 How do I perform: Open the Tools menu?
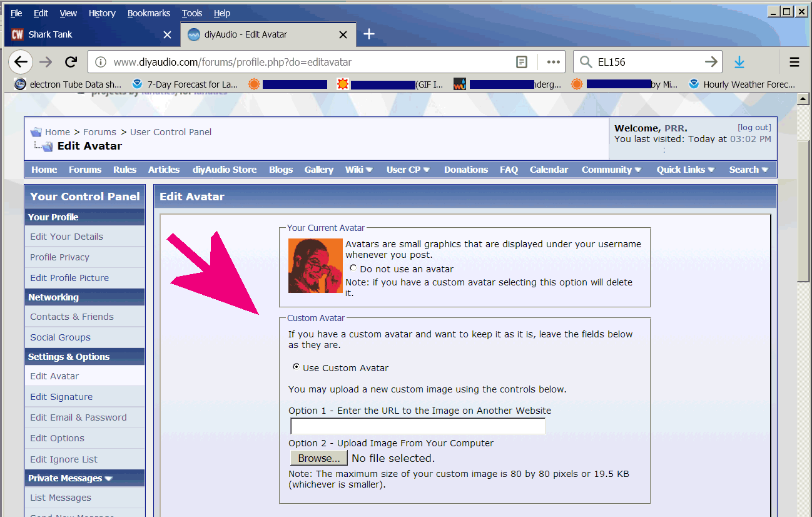click(192, 13)
